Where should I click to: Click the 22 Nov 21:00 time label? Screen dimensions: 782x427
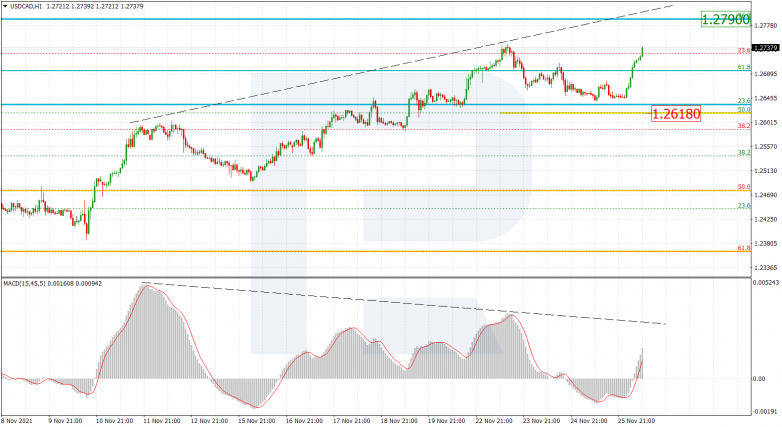[495, 421]
